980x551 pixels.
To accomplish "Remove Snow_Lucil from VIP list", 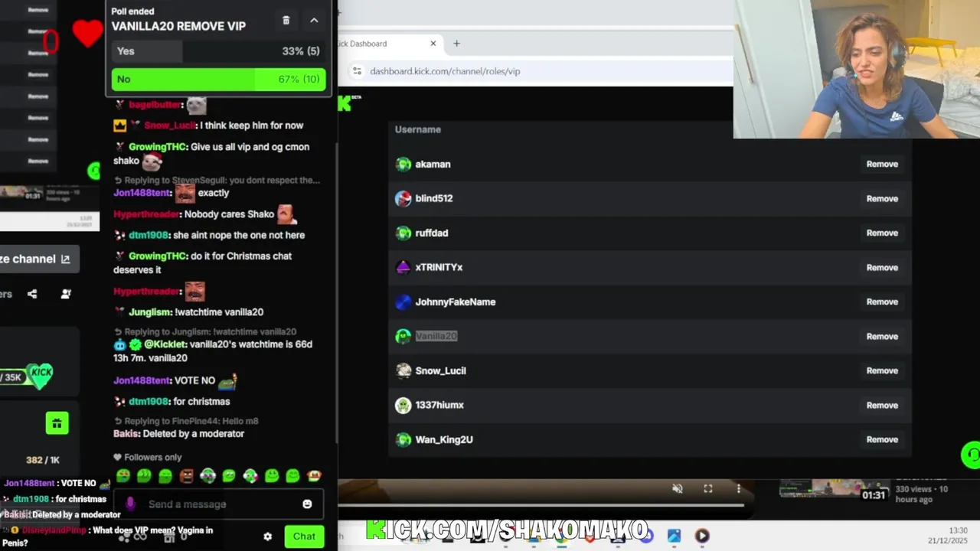I will coord(882,370).
